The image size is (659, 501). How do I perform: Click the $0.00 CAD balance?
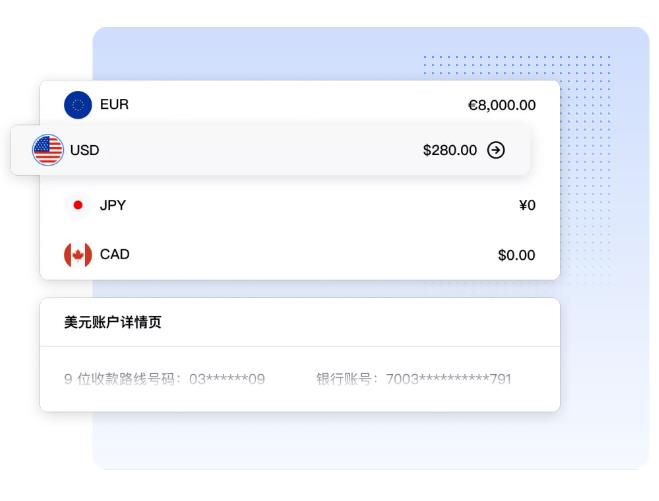pyautogui.click(x=516, y=255)
